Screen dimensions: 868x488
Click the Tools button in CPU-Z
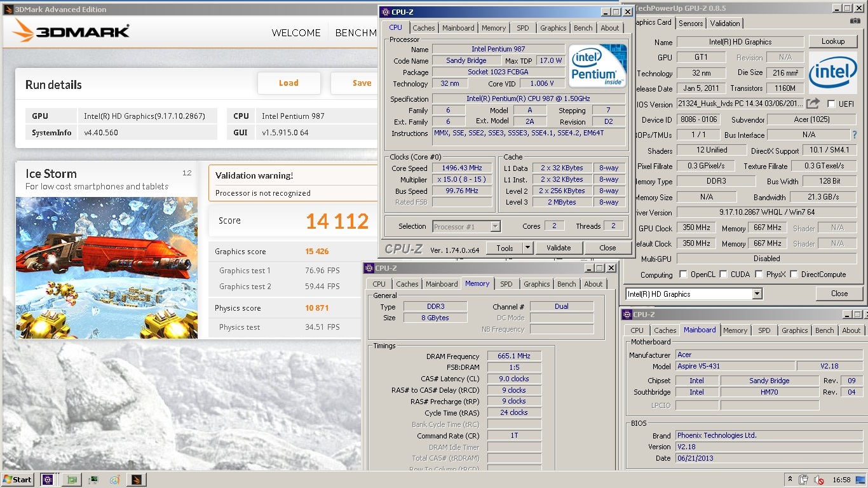(x=505, y=248)
